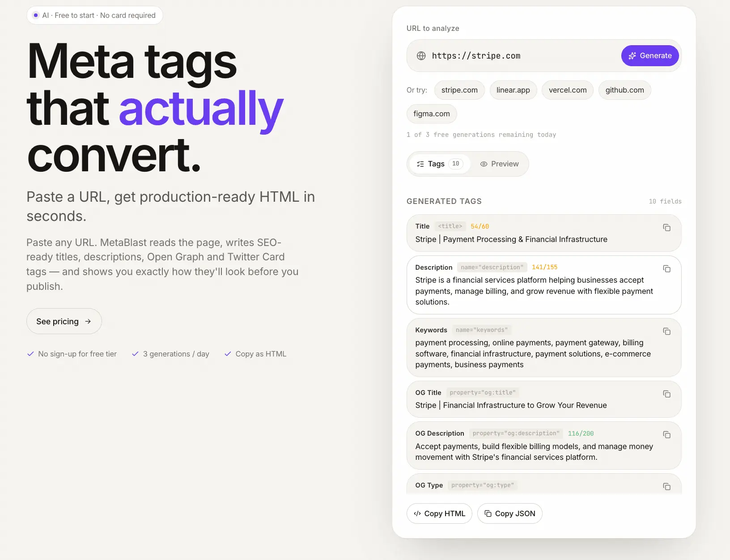Screen dimensions: 730x560
Task: Click the Copy JSON button
Action: [510, 513]
